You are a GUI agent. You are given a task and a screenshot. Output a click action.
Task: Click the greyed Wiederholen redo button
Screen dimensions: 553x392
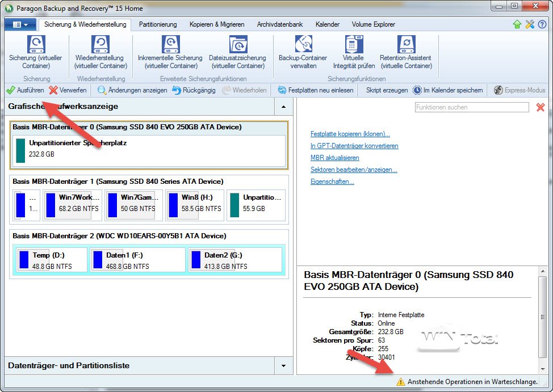click(x=244, y=90)
